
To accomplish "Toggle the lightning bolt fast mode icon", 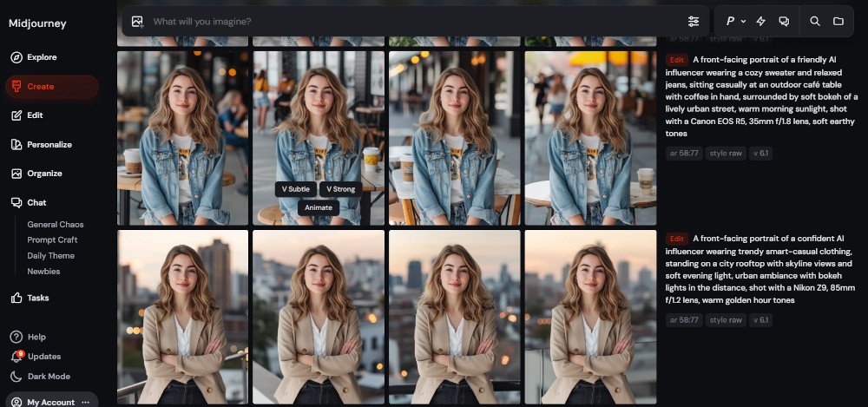I will click(x=761, y=21).
